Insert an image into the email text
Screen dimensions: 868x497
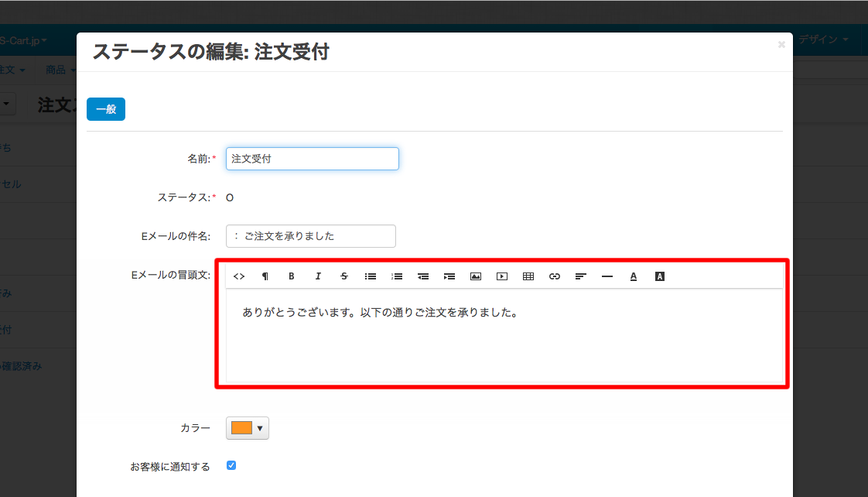coord(476,276)
